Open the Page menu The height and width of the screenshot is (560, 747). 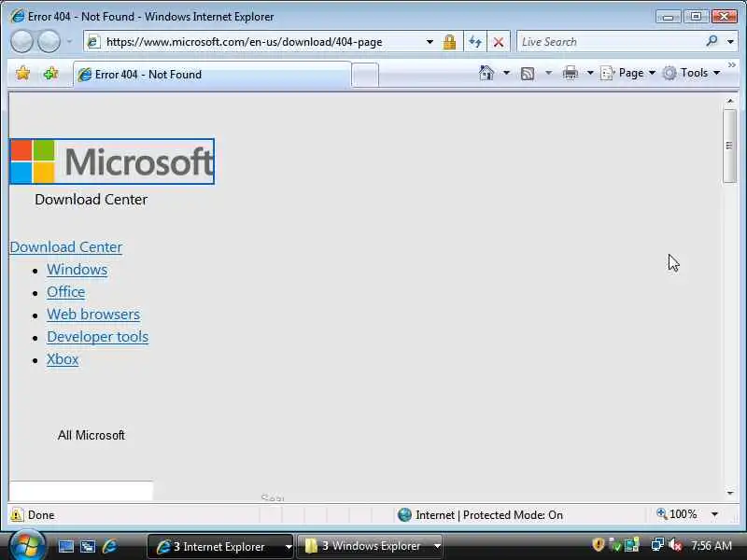pyautogui.click(x=627, y=73)
